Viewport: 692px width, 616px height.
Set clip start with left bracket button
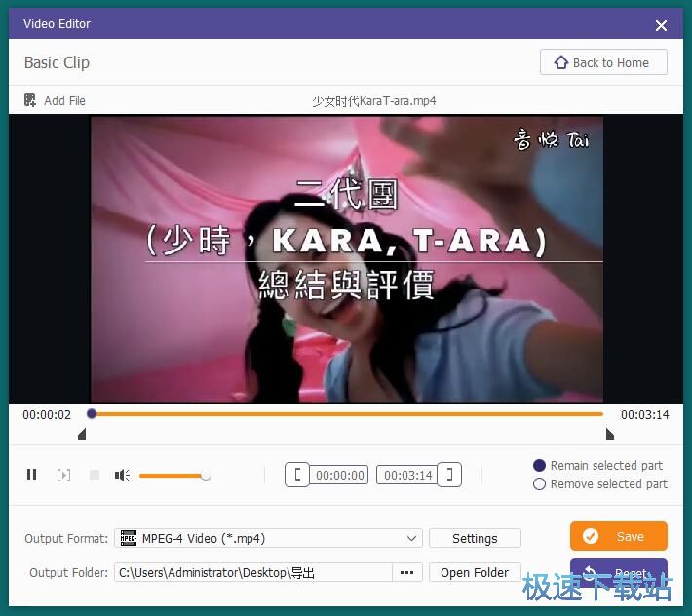[297, 475]
